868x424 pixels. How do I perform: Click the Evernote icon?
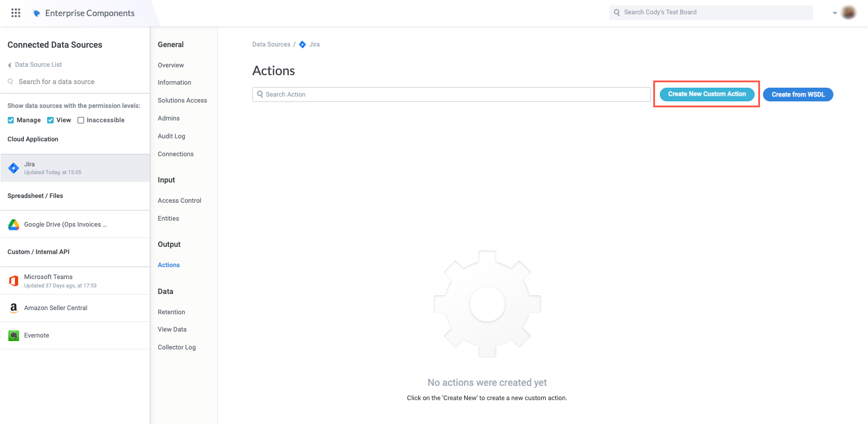(x=13, y=335)
